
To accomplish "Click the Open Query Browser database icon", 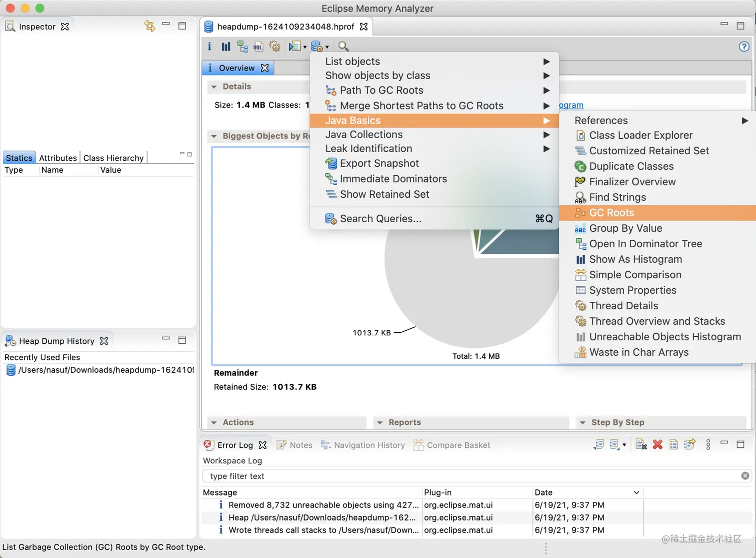I will coord(317,47).
